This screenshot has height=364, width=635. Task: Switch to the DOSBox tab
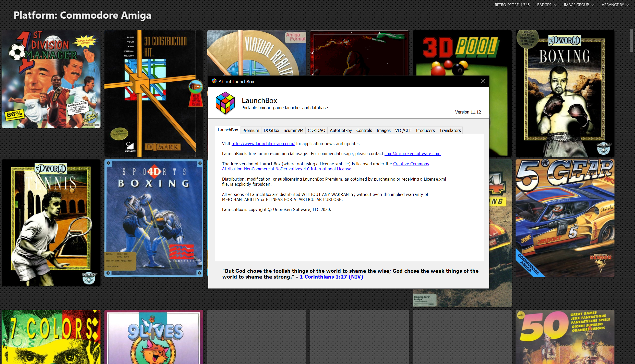[271, 130]
